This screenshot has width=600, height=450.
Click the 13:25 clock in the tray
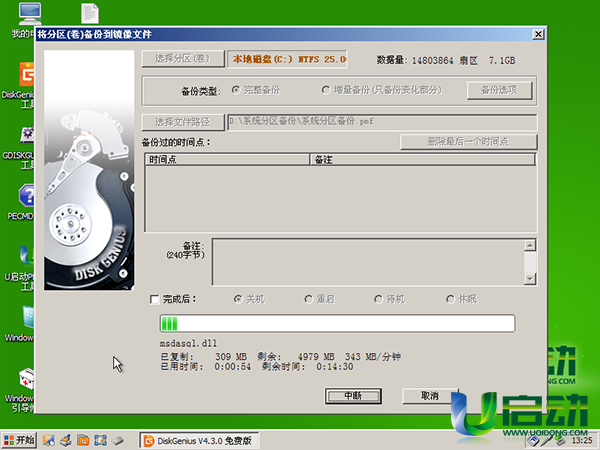click(582, 440)
